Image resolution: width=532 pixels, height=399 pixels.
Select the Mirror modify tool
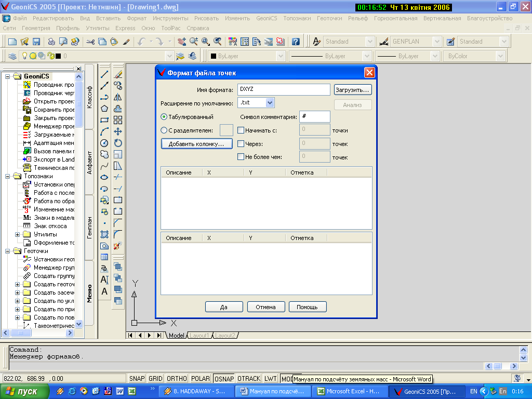(x=118, y=97)
